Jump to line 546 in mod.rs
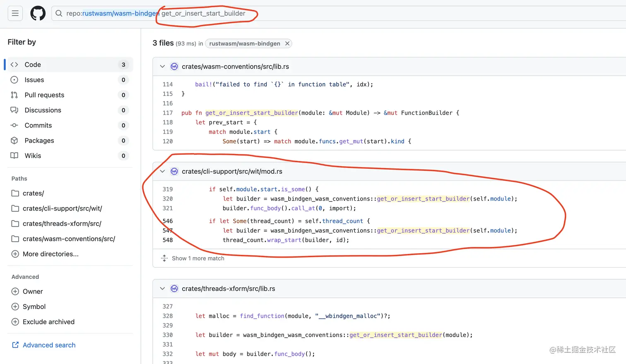626x364 pixels. coord(168,221)
